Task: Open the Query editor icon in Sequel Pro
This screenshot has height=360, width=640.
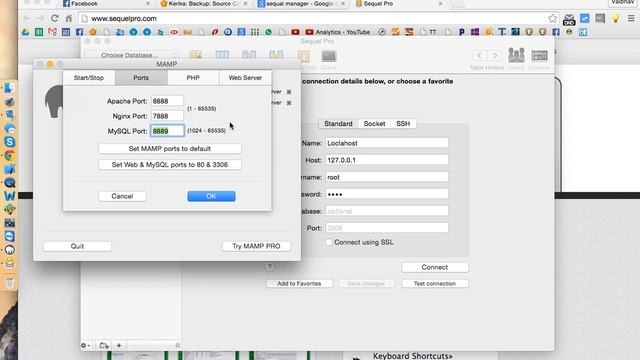Action: click(x=329, y=56)
